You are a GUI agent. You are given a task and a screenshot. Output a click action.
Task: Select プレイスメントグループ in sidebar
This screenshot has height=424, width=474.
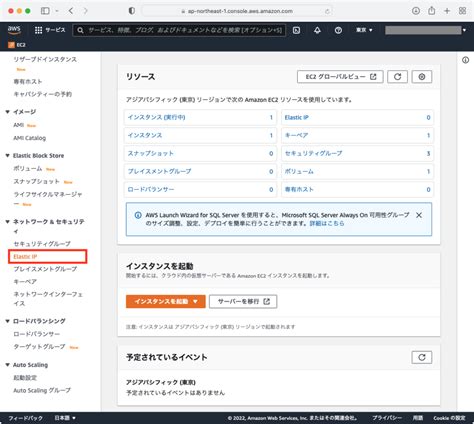click(45, 269)
